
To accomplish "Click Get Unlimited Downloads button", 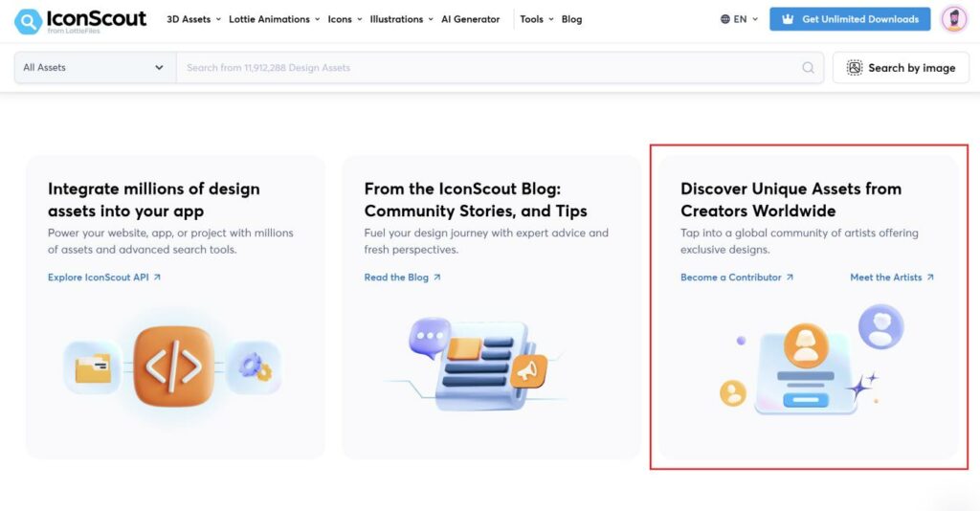I will [850, 19].
